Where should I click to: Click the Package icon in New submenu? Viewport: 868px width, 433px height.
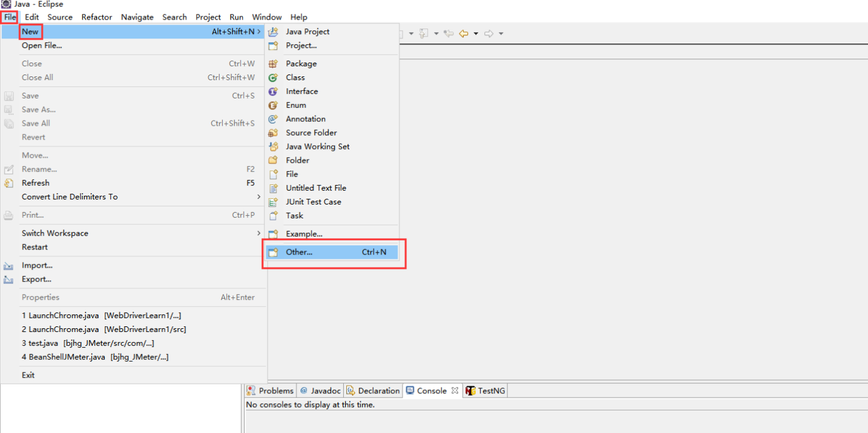tap(273, 64)
